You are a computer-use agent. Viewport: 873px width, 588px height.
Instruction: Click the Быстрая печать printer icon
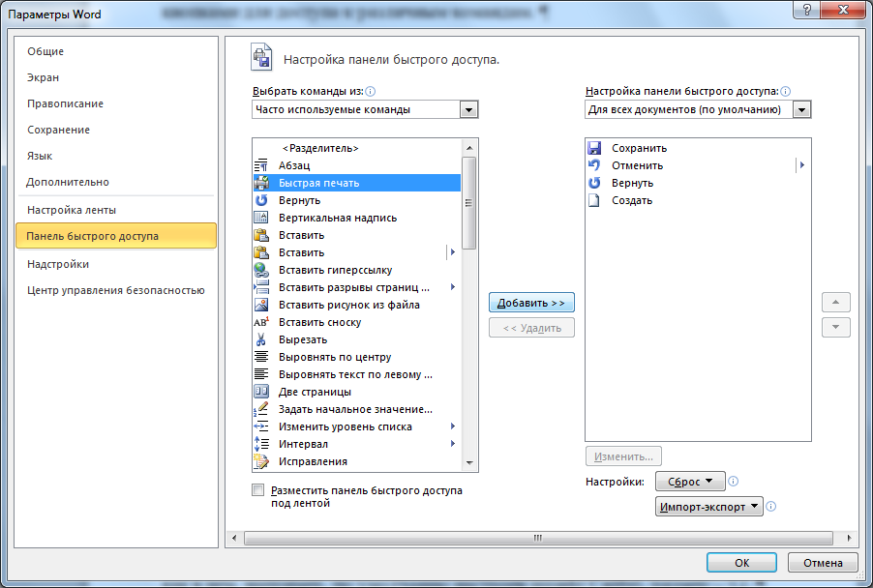point(261,183)
